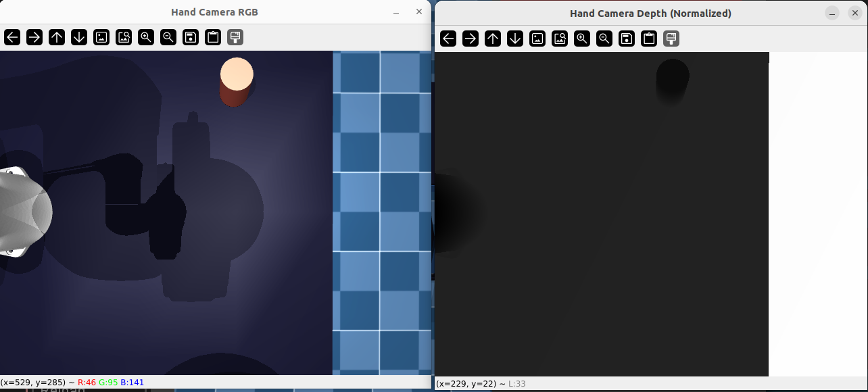Screen dimensions: 868x392
Task: Pan left in Hand Camera RGB window
Action: [12, 37]
